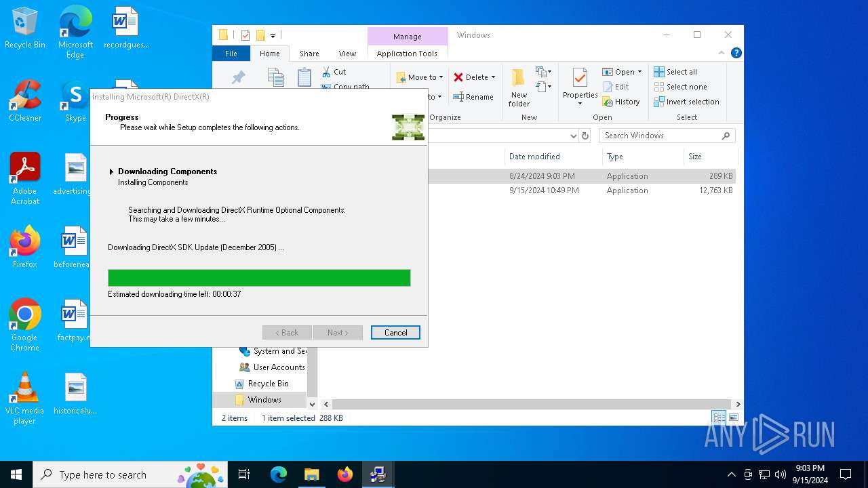Click Select none
The width and height of the screenshot is (868, 488).
680,87
